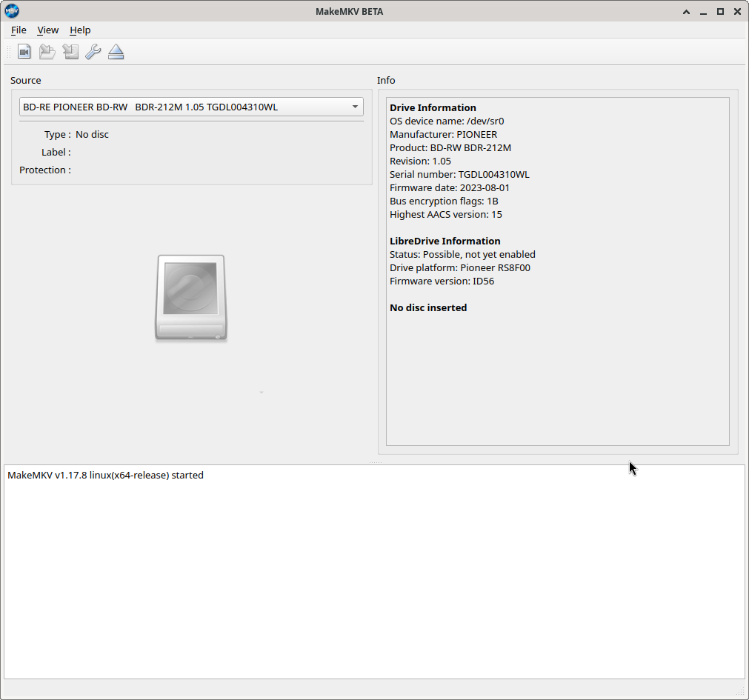Click 'Firmware date: 2023-08-01' line
The height and width of the screenshot is (700, 749).
coord(450,187)
